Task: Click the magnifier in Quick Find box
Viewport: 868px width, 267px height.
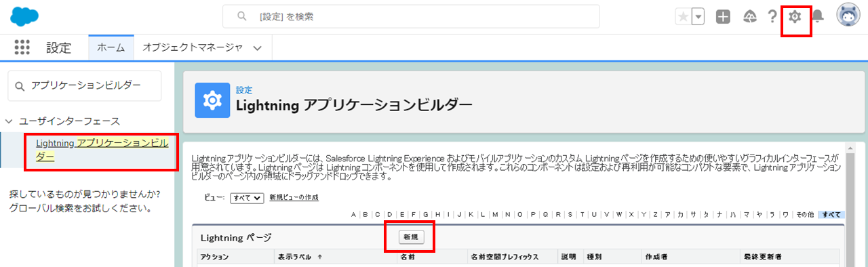Action: coord(20,85)
